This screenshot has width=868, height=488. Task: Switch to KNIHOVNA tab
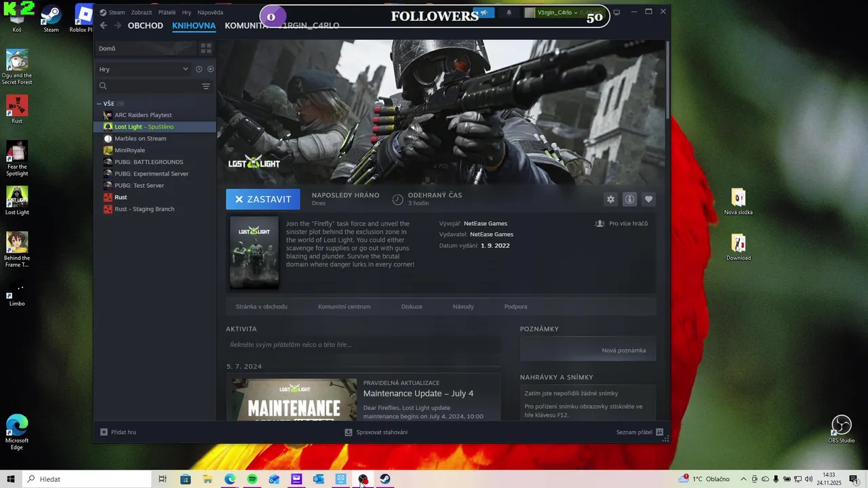tap(194, 26)
